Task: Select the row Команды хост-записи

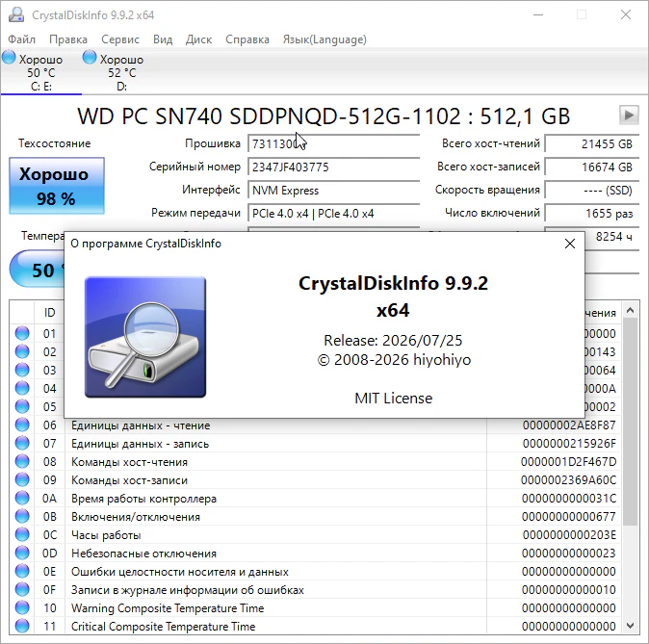Action: [x=316, y=479]
